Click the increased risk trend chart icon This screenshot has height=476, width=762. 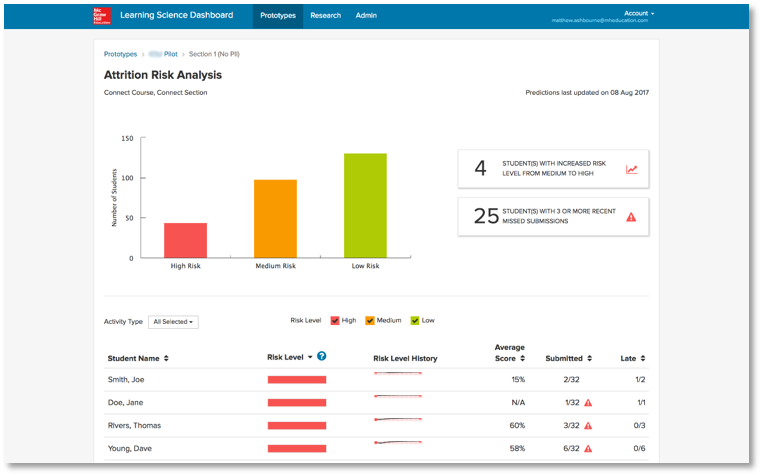pos(631,169)
